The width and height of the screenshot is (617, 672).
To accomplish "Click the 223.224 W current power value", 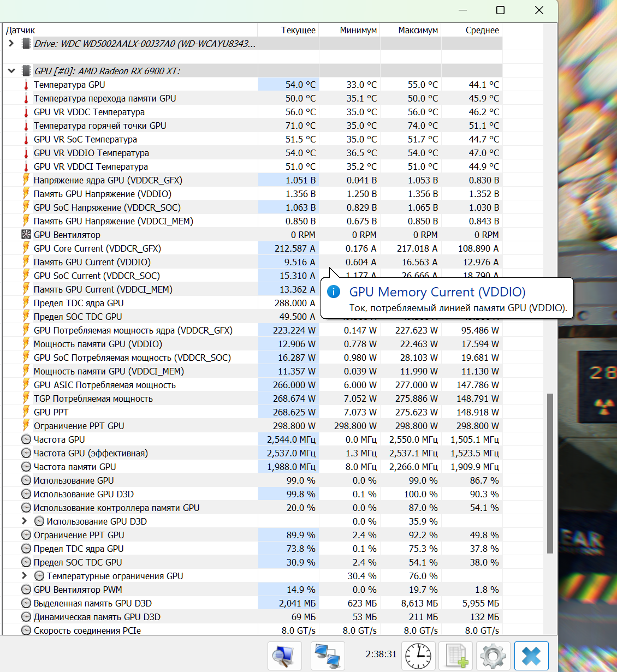I will [294, 330].
